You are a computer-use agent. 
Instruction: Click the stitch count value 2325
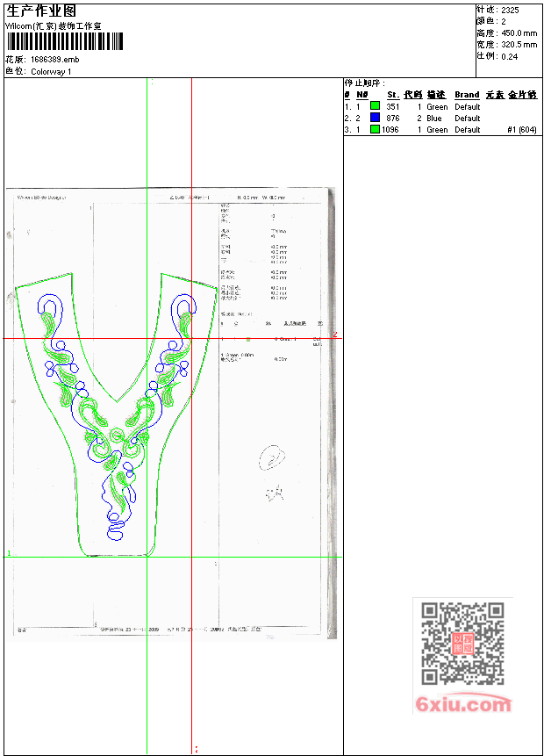[x=511, y=11]
